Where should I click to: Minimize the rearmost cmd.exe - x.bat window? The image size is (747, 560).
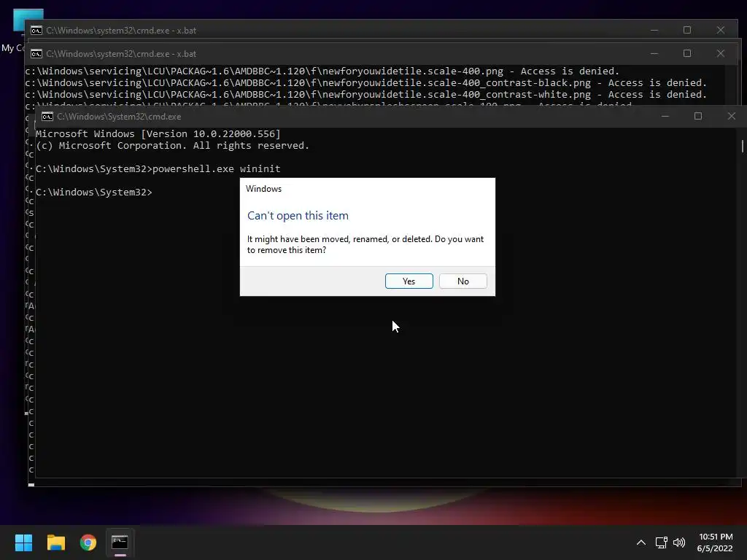click(654, 30)
